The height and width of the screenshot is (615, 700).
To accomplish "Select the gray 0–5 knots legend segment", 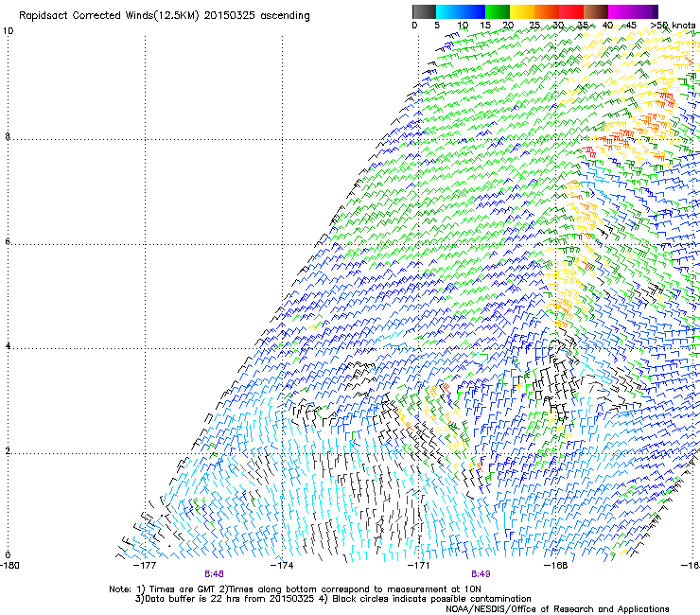I will (x=424, y=11).
